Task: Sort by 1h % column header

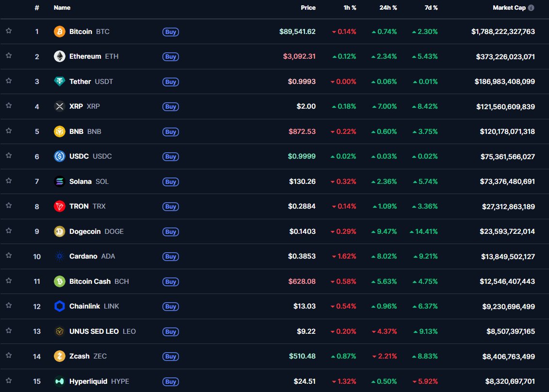Action: tap(350, 8)
